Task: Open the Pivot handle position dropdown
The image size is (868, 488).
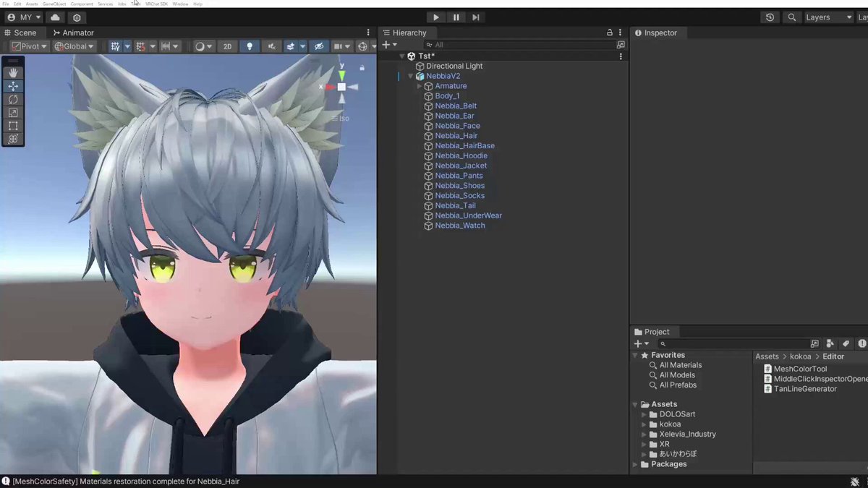Action: click(x=30, y=46)
